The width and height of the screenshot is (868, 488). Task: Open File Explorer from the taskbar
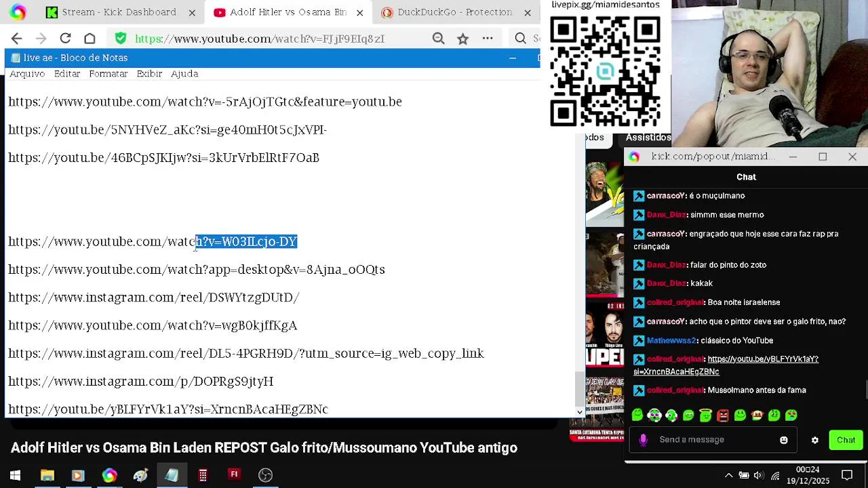pos(47,475)
